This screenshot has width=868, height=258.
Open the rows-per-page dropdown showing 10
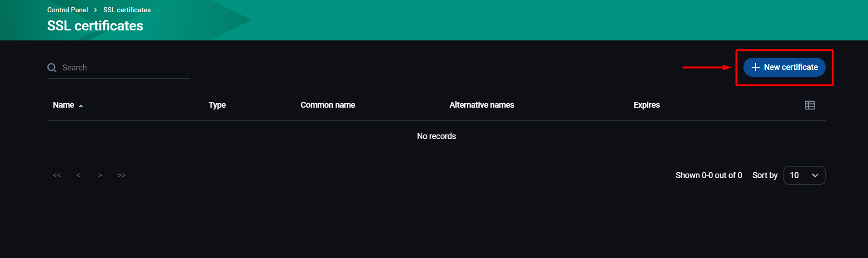(804, 175)
